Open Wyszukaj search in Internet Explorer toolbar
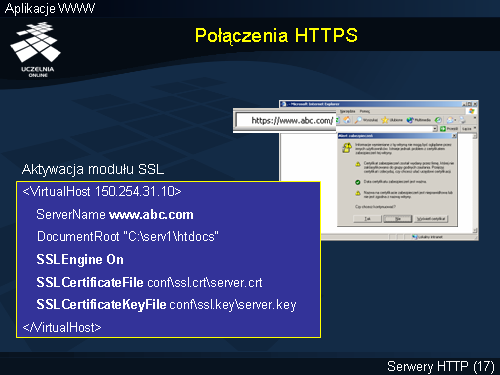Image resolution: width=500 pixels, height=375 pixels. [x=366, y=120]
